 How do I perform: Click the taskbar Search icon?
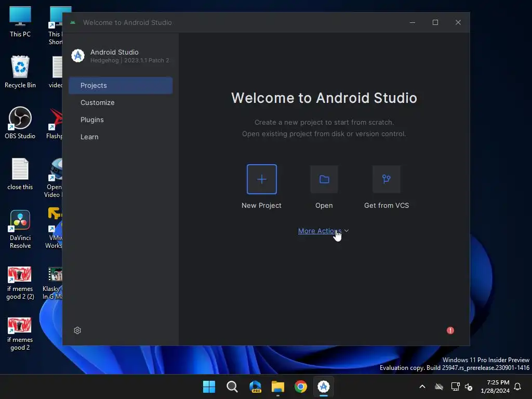point(232,387)
